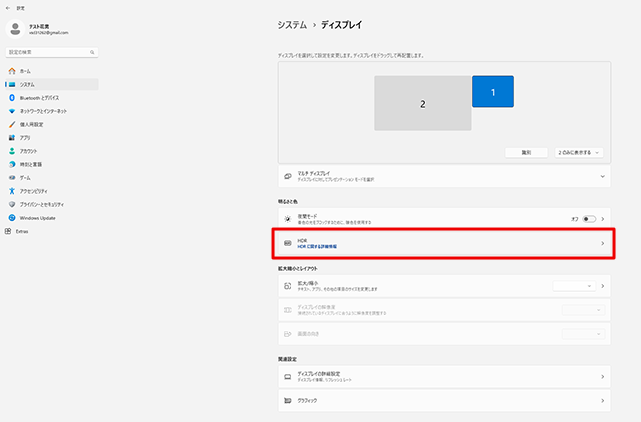Open the display mode dropdown next to 識別
641x422 pixels.
579,152
